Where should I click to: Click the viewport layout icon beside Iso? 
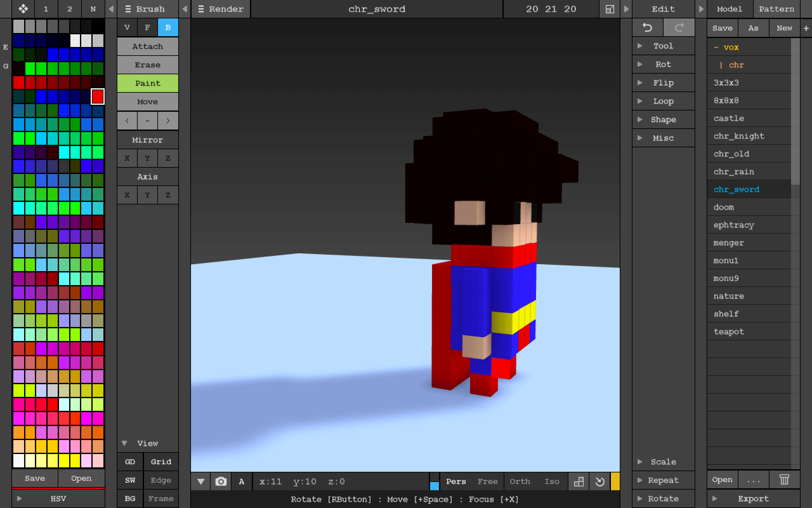579,481
